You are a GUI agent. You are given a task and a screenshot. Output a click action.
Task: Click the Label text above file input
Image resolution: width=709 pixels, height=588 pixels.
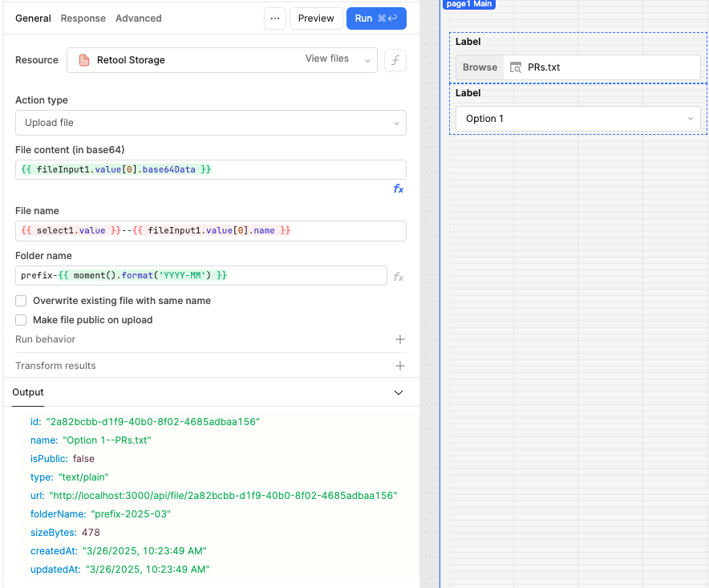(468, 42)
